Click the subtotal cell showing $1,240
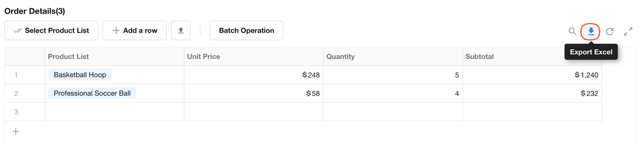This screenshot has width=644, height=144. pos(532,75)
